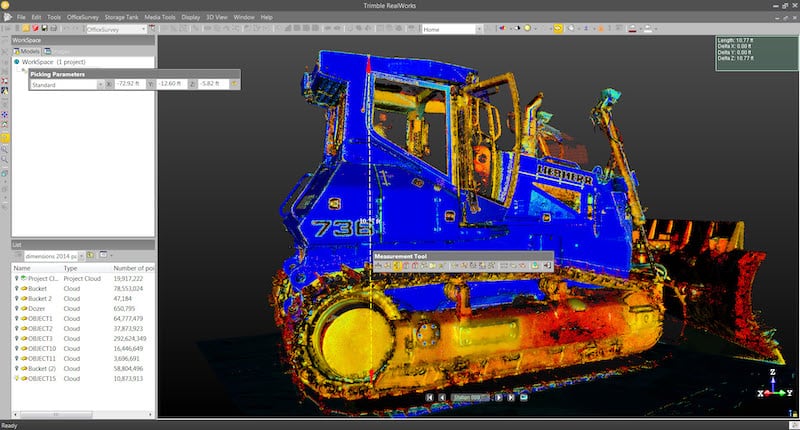Click the close/exit icon in Measurement Tool bar
The image size is (800, 430).
tap(547, 266)
